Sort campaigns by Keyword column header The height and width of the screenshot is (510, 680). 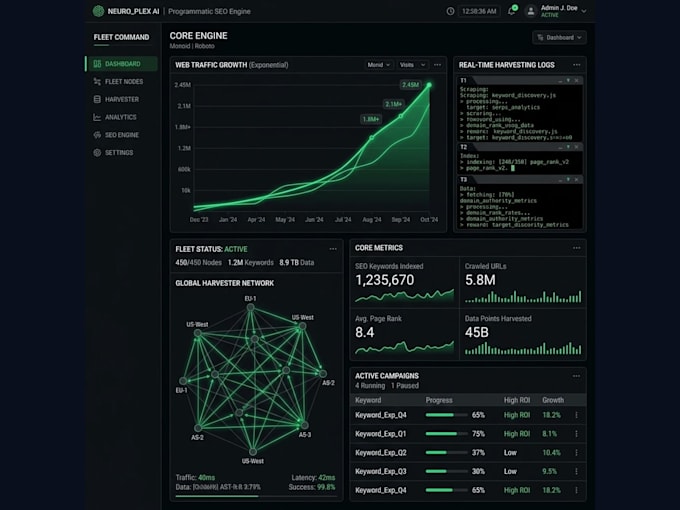[x=368, y=400]
